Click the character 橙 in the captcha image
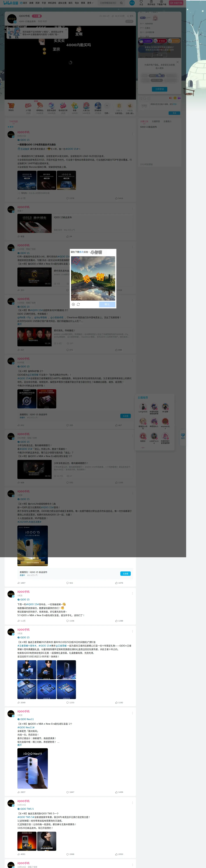The height and width of the screenshot is (868, 206). coord(87,279)
